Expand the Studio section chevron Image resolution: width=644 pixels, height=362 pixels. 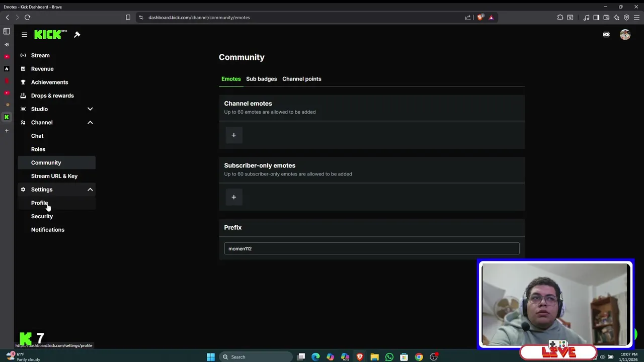point(90,109)
